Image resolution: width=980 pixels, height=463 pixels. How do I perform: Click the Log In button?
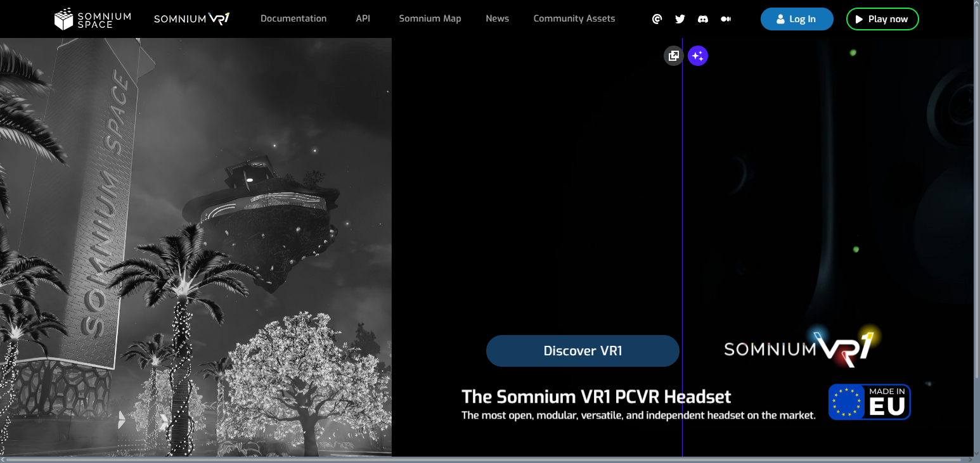(x=797, y=19)
